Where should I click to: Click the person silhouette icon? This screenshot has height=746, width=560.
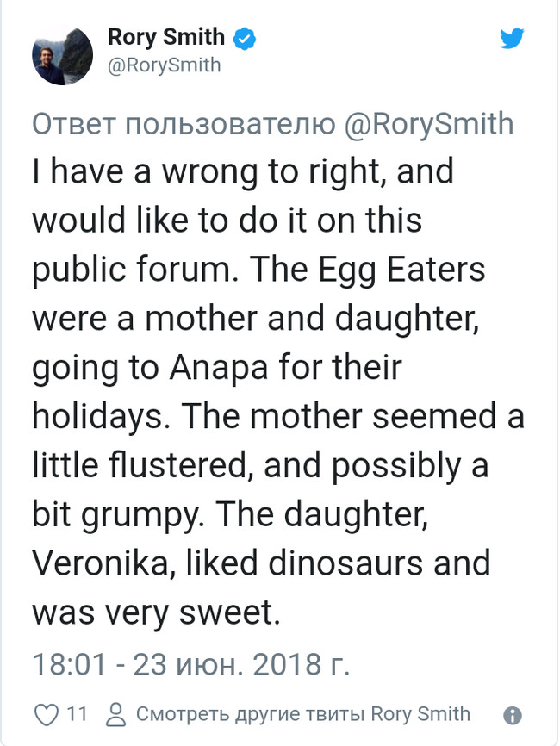click(x=115, y=714)
